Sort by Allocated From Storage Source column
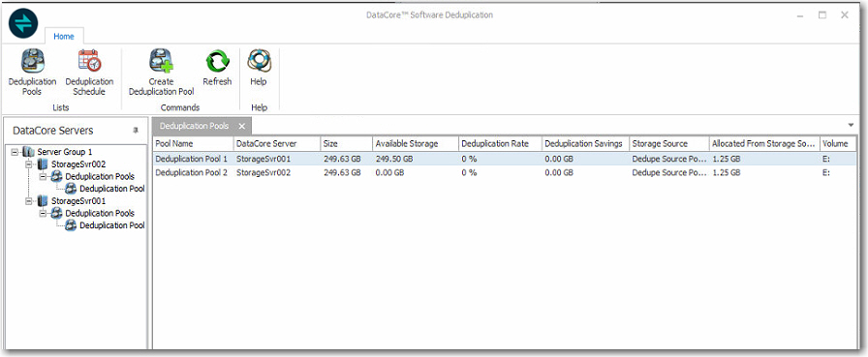The image size is (868, 357). (x=764, y=144)
